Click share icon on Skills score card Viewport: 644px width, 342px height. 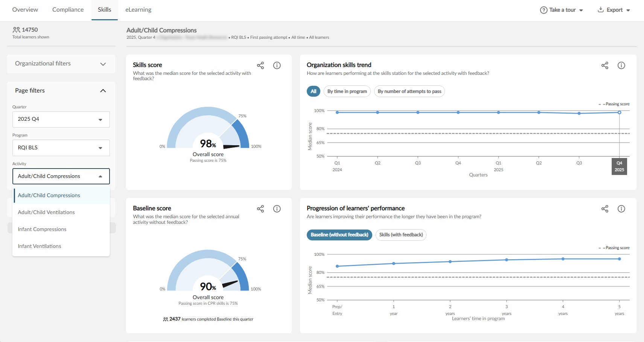(x=260, y=65)
